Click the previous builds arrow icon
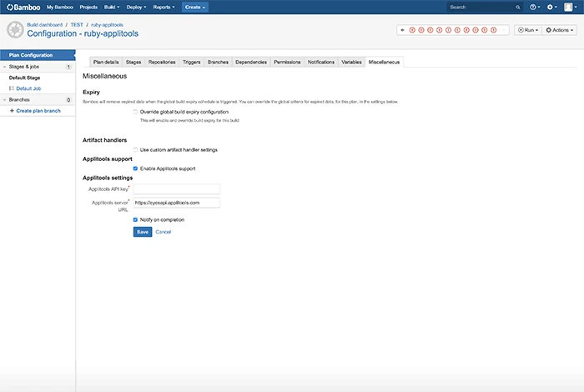584x392 pixels. pyautogui.click(x=403, y=30)
